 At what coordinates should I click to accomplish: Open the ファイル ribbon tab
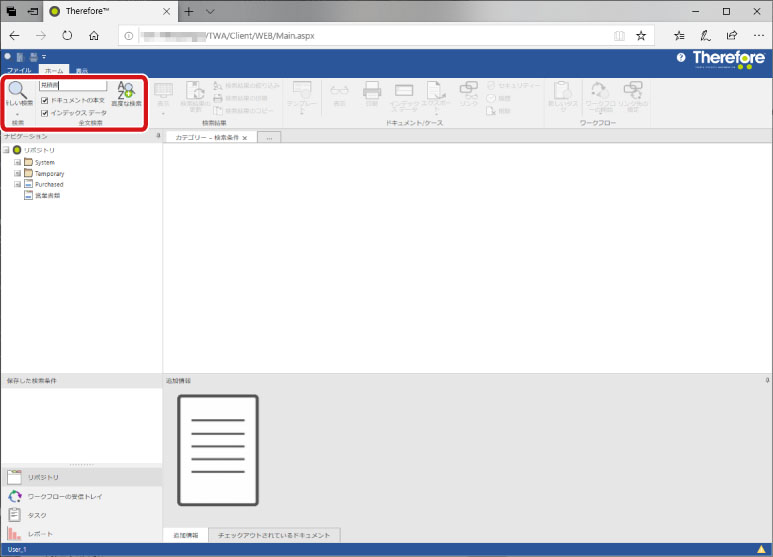click(20, 72)
